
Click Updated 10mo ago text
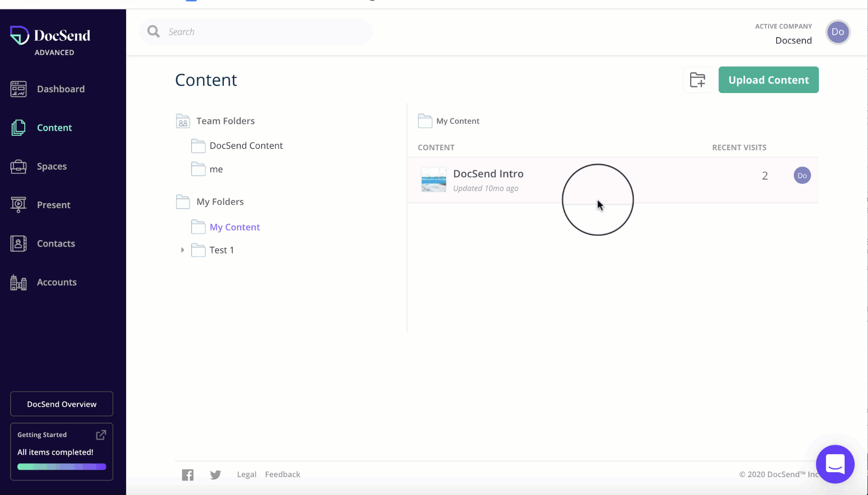click(x=486, y=188)
